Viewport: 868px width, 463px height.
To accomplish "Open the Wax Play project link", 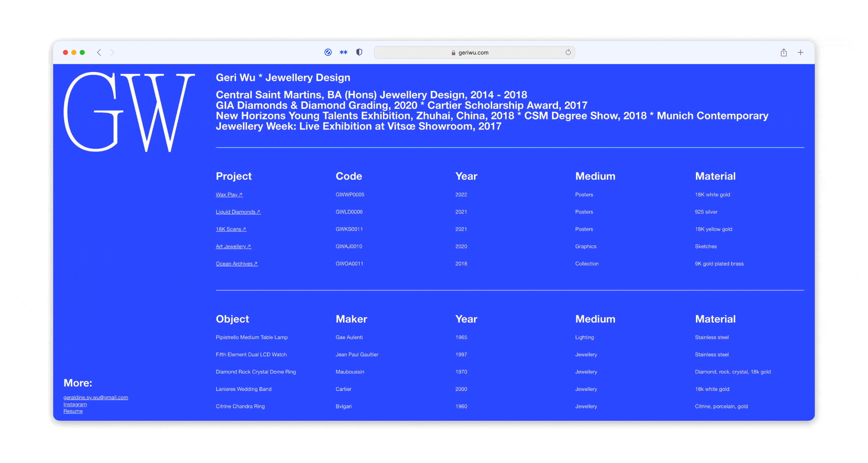I will [x=229, y=194].
